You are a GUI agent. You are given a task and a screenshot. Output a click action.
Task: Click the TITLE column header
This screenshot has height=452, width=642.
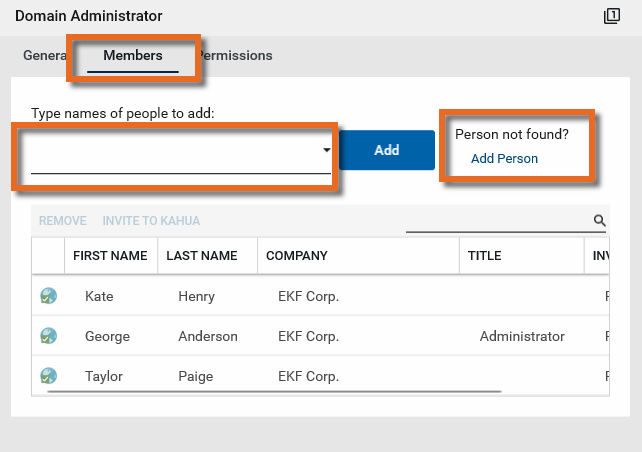[x=485, y=256]
